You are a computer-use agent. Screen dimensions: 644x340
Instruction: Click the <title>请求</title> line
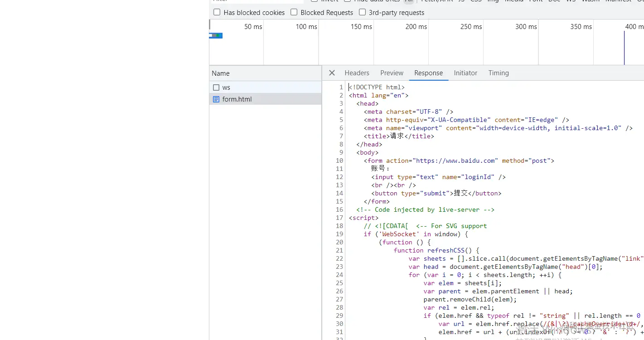tap(399, 136)
